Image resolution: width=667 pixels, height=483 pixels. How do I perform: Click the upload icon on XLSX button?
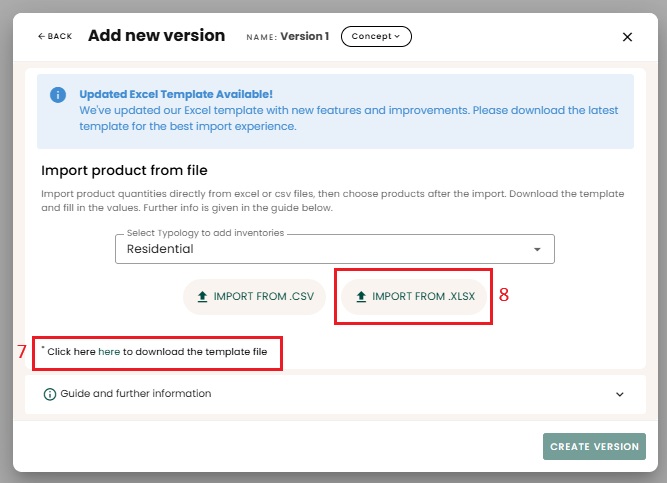coord(361,297)
